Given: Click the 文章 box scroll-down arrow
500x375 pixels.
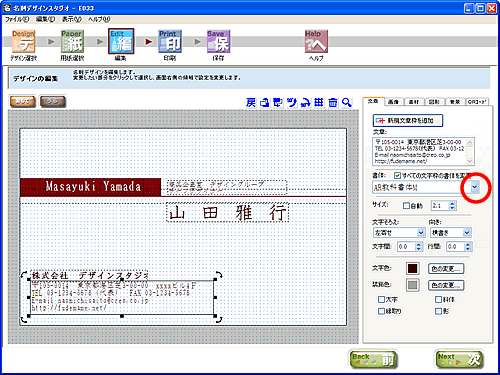Looking at the screenshot, I should click(x=470, y=161).
